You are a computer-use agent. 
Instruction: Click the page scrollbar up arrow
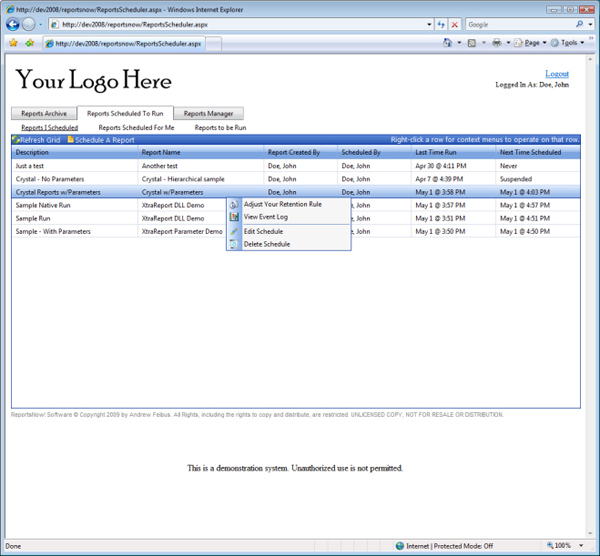tap(590, 59)
